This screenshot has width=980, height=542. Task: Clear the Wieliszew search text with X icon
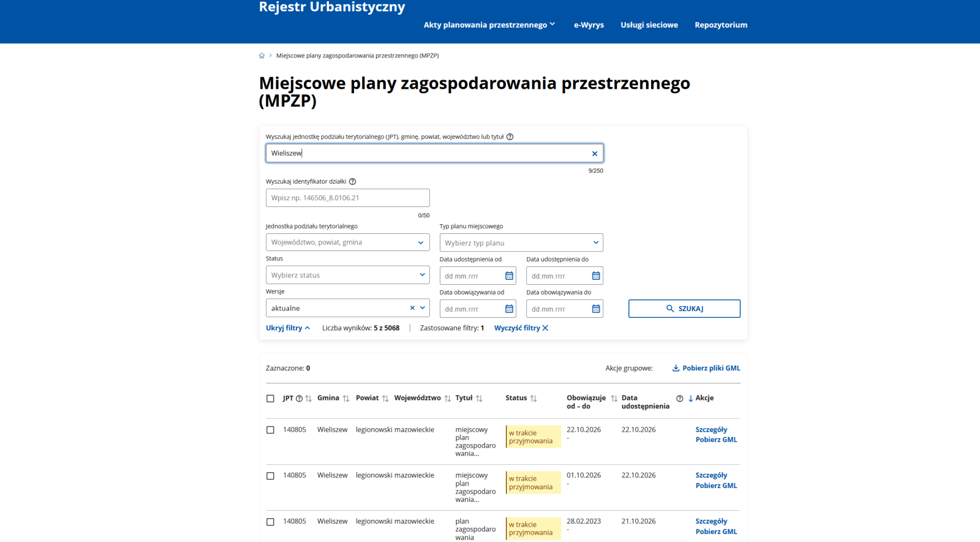594,154
